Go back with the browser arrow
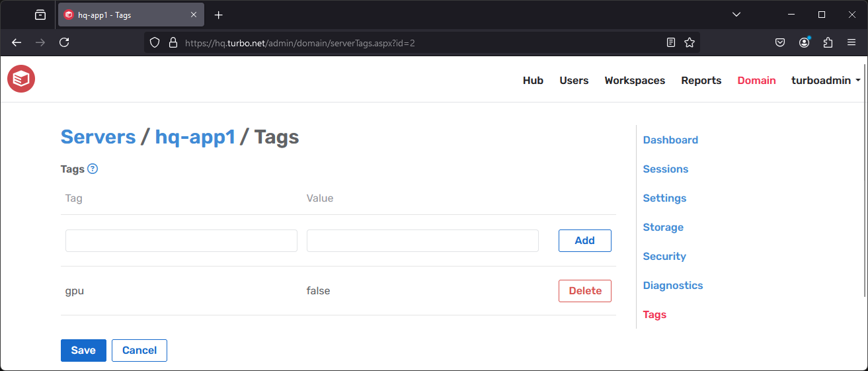Screen dimensions: 868x371 (17, 42)
